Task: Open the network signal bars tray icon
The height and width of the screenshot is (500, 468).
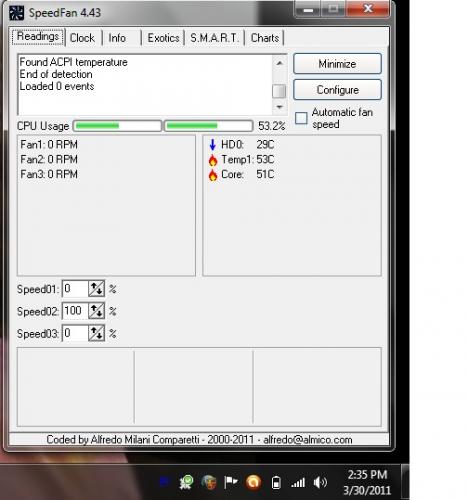Action: click(x=298, y=482)
